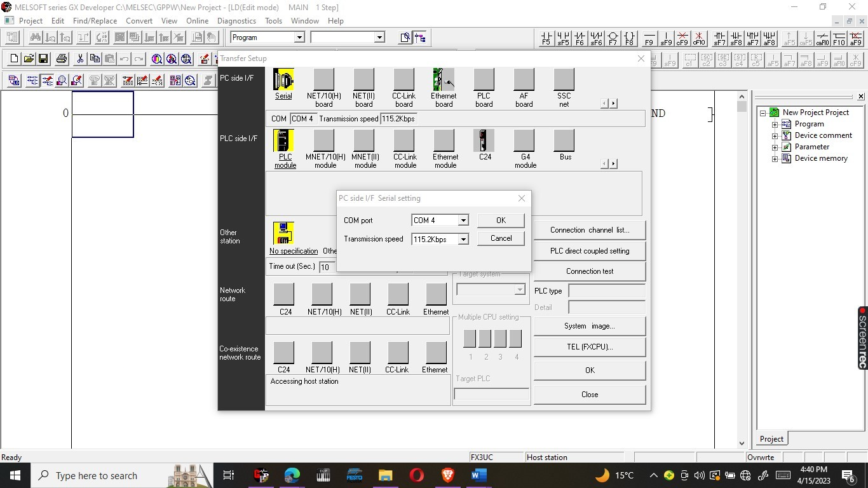868x488 pixels.
Task: Click the TEL (FXCPU) button
Action: tap(590, 347)
